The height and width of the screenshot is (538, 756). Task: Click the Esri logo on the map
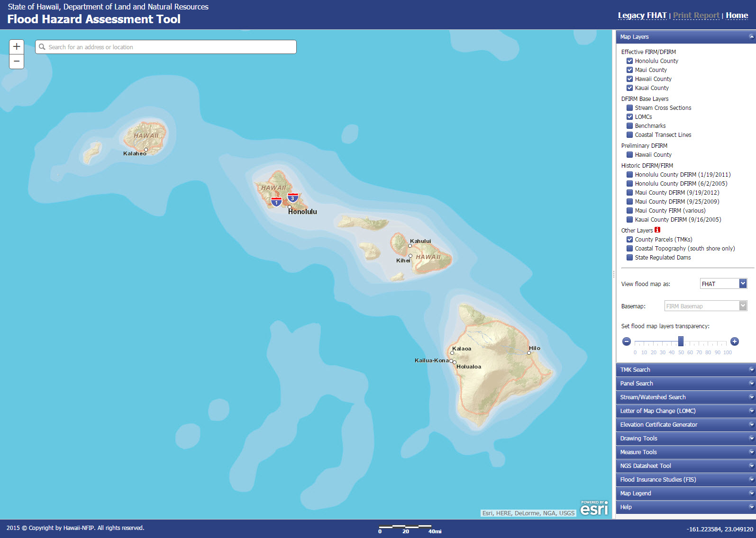[x=594, y=508]
